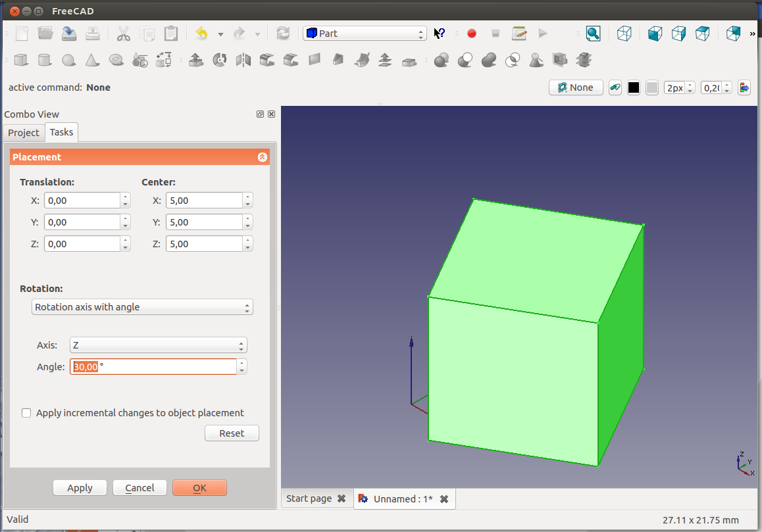
Task: Switch to the Project tab
Action: tap(24, 133)
